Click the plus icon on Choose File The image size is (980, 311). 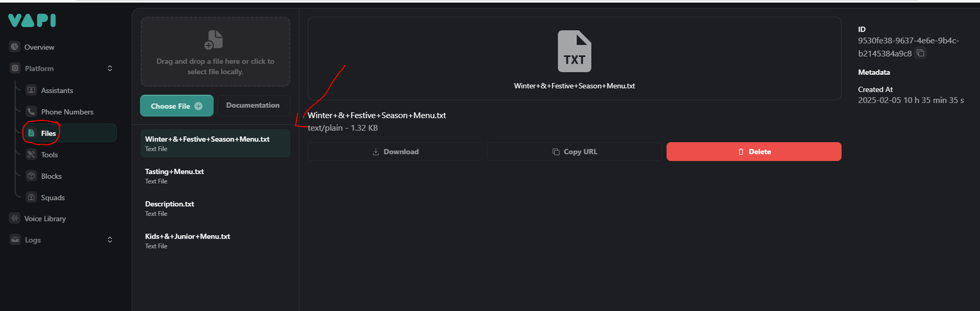click(199, 106)
